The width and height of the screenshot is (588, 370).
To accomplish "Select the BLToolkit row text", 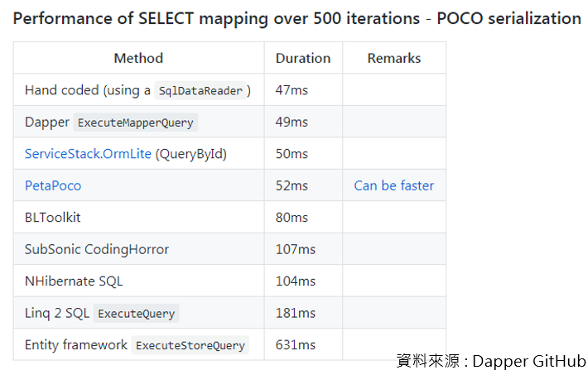I will 53,218.
